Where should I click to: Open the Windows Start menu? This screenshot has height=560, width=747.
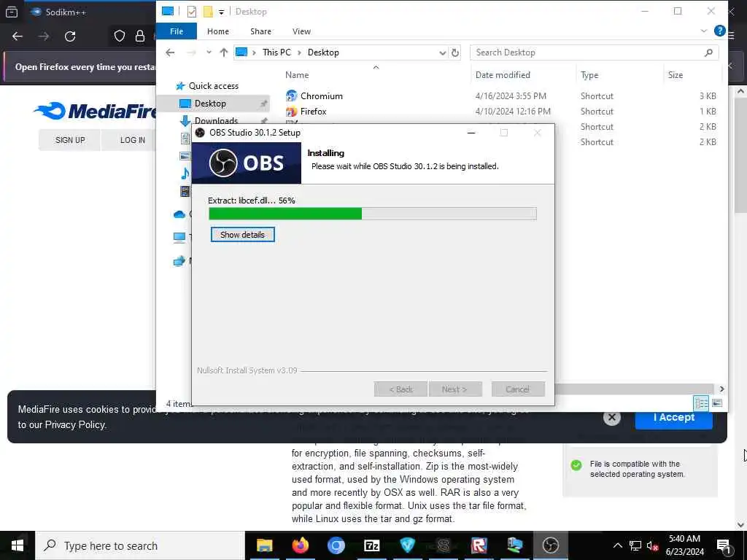18,545
